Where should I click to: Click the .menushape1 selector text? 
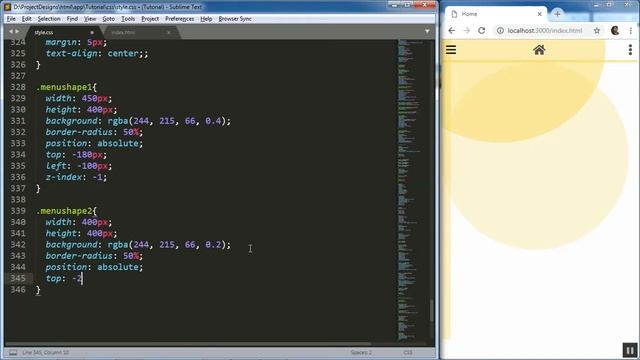[x=64, y=87]
